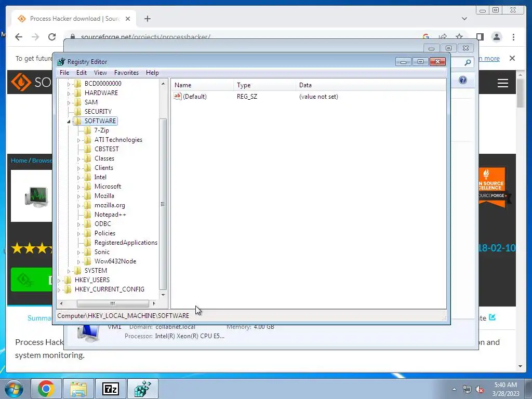Select the mozilla.org folder icon

click(x=87, y=205)
